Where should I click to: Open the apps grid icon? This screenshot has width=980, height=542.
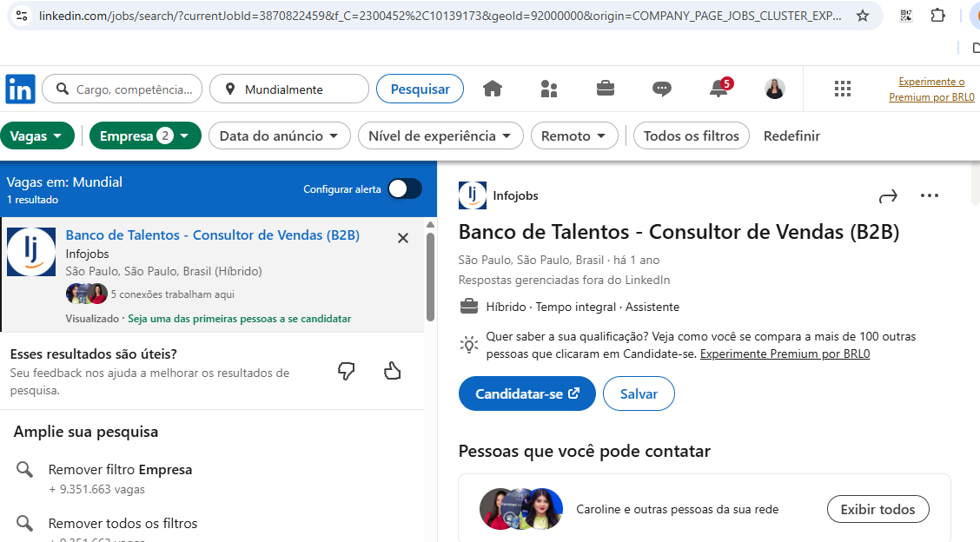842,89
